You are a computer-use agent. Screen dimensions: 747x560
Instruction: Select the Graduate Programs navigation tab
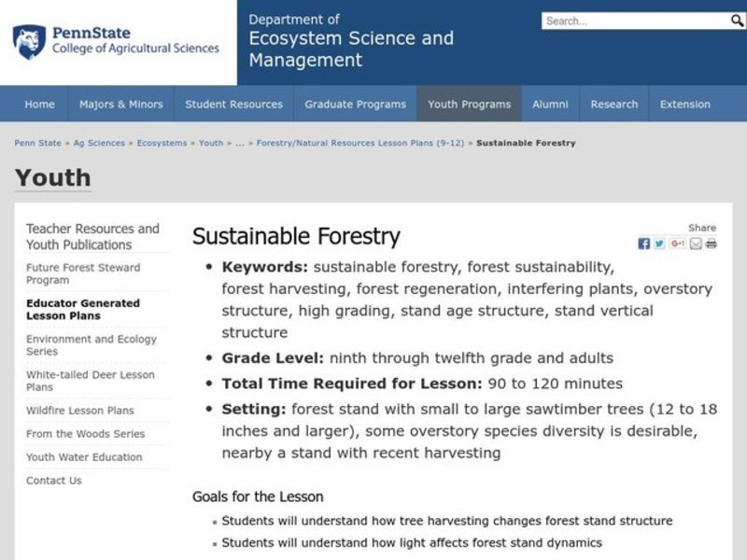(x=355, y=105)
